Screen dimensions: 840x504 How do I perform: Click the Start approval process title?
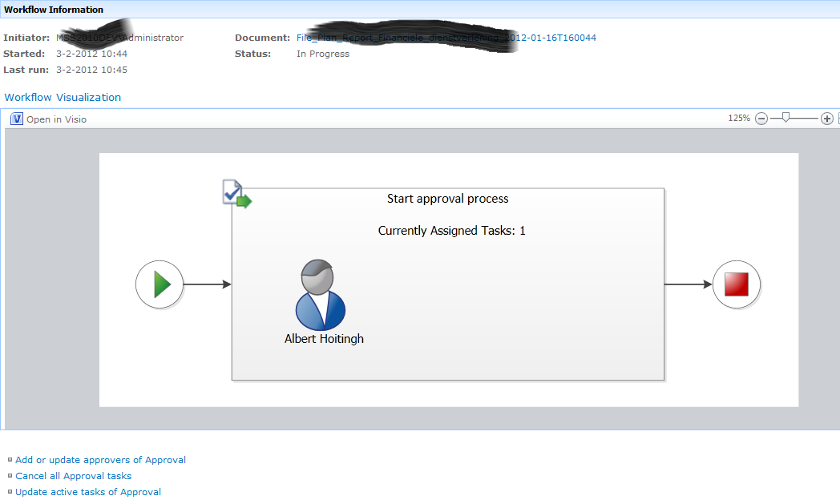click(447, 199)
